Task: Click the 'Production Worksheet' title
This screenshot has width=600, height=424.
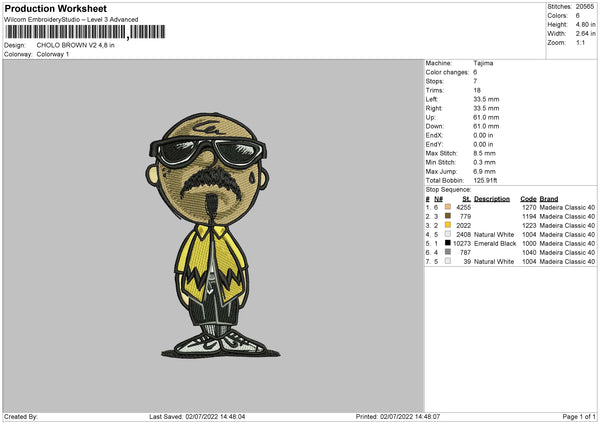Action: click(x=55, y=8)
